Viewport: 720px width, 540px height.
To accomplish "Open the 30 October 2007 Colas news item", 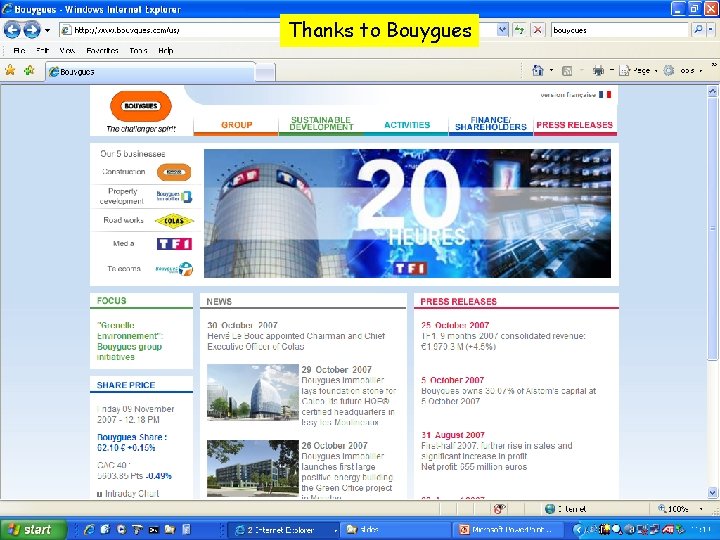I will tap(296, 336).
